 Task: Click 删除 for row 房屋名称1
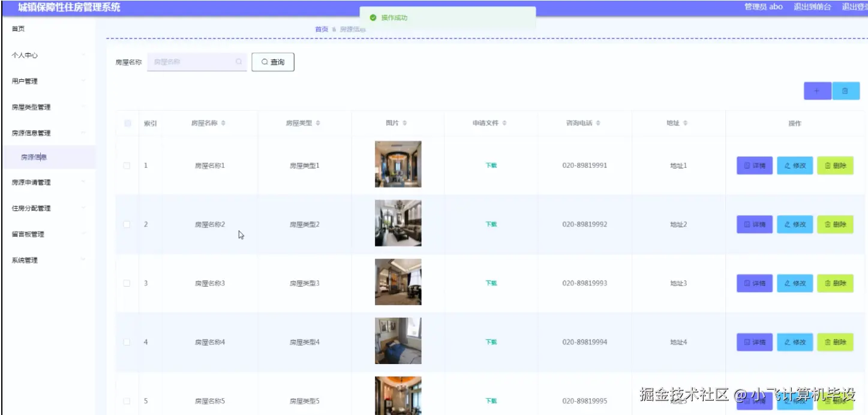point(835,166)
